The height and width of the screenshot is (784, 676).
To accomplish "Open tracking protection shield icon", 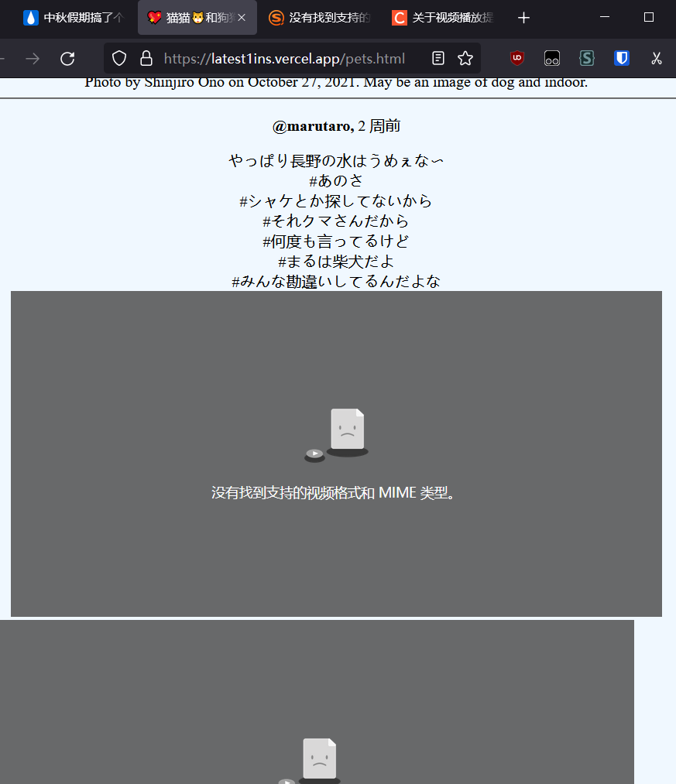I will [x=119, y=59].
